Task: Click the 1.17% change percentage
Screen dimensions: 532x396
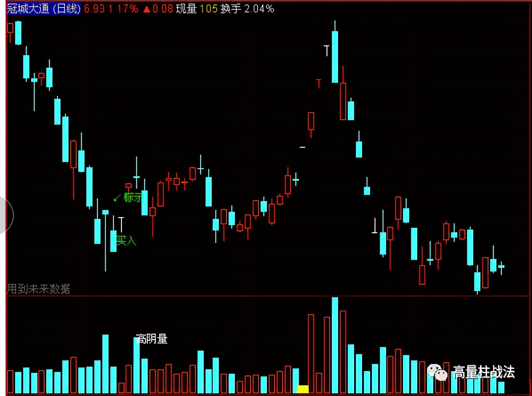Action: click(124, 8)
